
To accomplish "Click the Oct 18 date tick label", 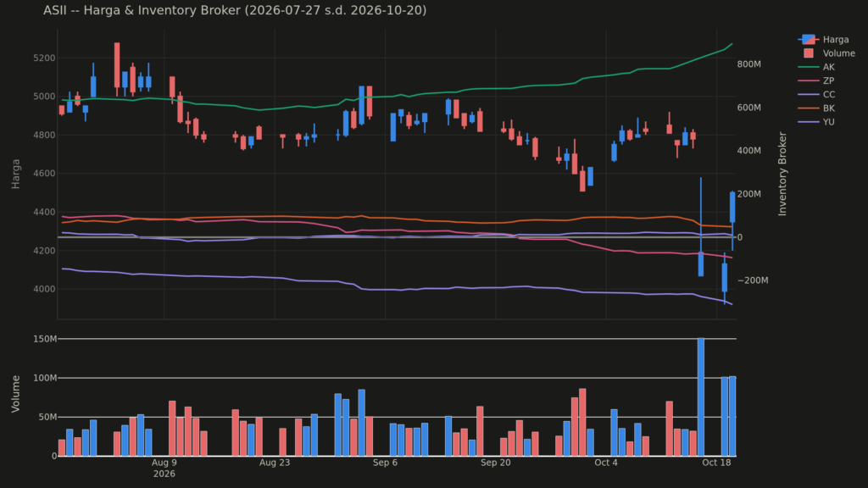I will [716, 463].
